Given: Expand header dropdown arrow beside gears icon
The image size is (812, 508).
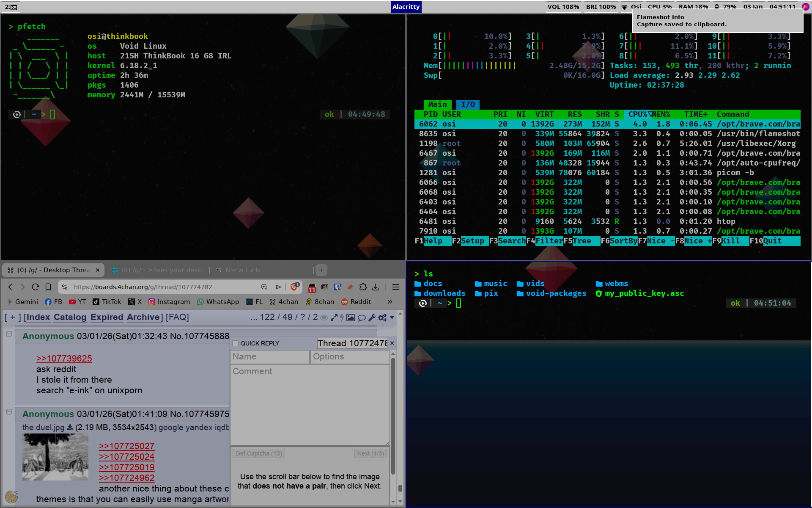Looking at the screenshot, I should 392,317.
